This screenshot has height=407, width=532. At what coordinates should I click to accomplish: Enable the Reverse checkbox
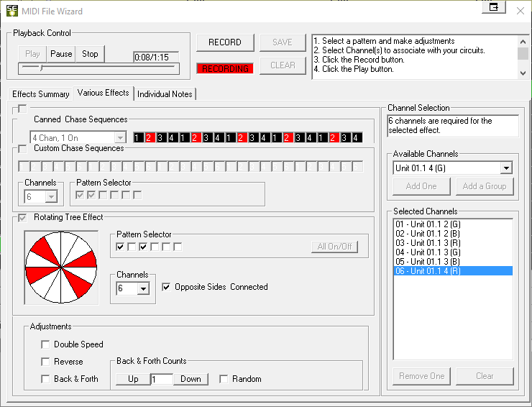pyautogui.click(x=45, y=362)
